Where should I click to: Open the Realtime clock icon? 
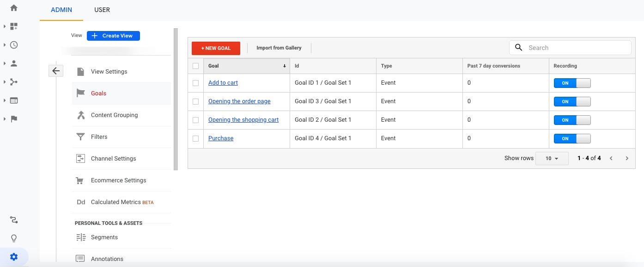click(14, 45)
